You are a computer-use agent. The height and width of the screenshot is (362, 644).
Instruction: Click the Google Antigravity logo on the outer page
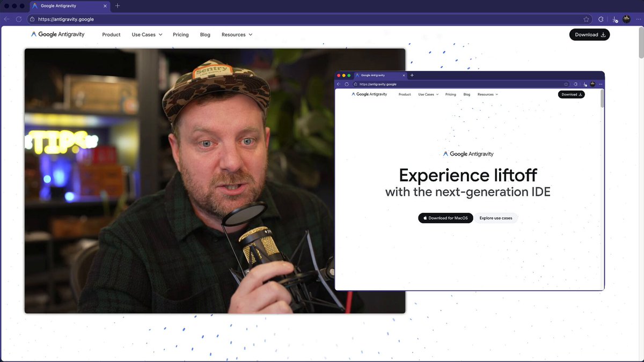(58, 34)
